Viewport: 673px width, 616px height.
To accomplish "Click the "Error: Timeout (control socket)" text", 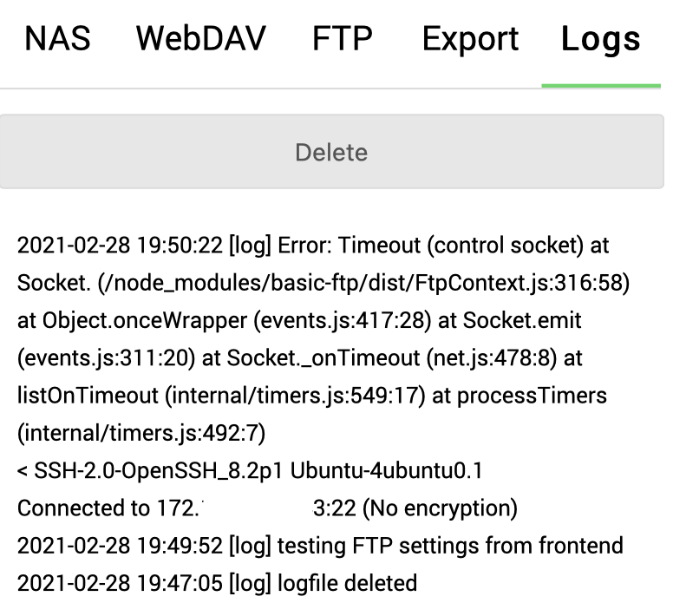I will [x=431, y=246].
